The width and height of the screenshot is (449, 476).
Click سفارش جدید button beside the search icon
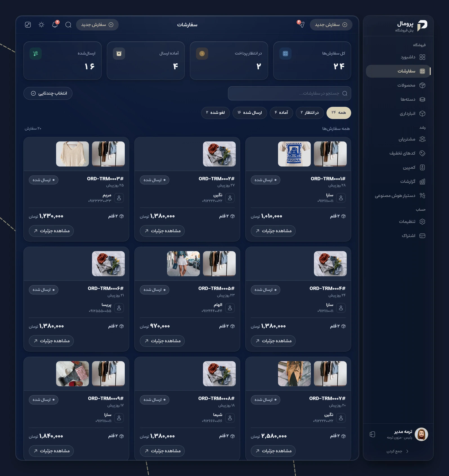[x=97, y=25]
